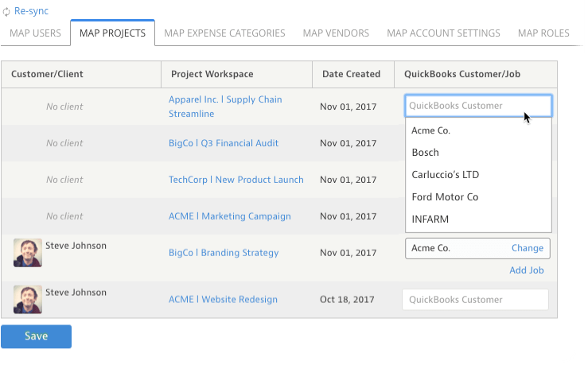The height and width of the screenshot is (365, 588).
Task: Click the Add Job link
Action: 527,270
